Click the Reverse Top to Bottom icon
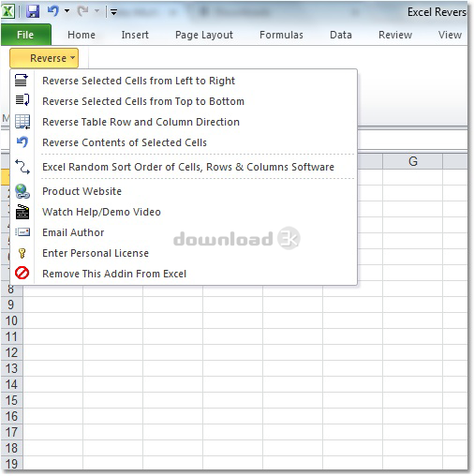 pos(22,100)
